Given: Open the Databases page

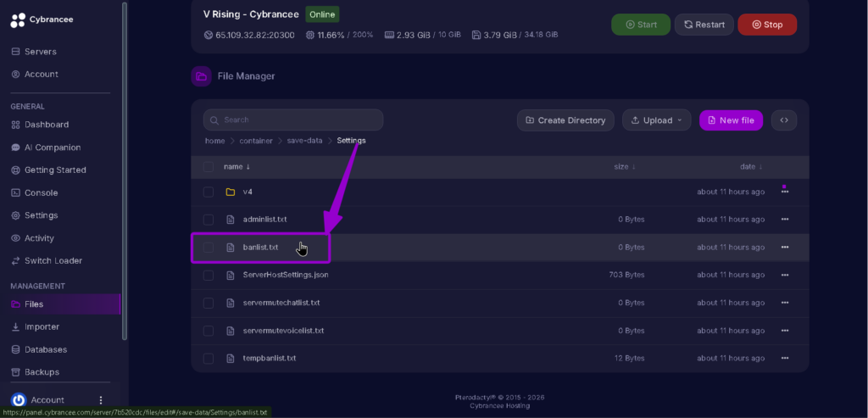Looking at the screenshot, I should 39,349.
